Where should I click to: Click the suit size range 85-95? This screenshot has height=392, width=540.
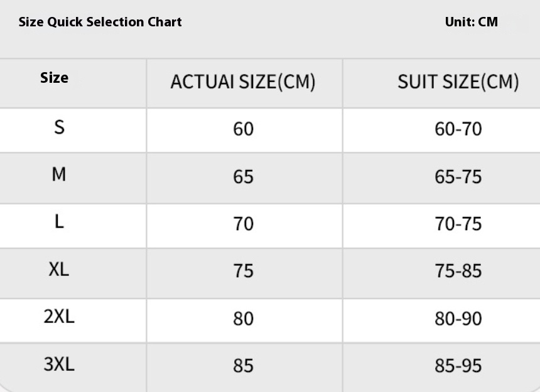tap(458, 366)
